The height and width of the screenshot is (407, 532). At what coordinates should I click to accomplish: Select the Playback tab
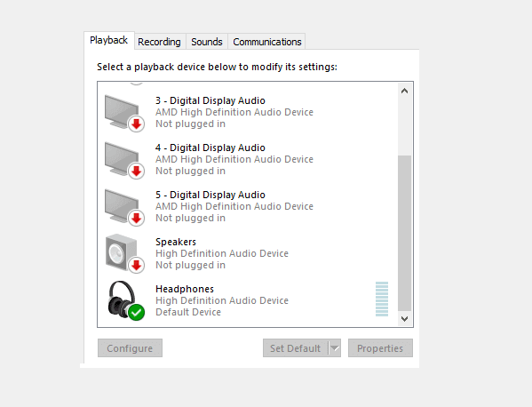tap(109, 40)
